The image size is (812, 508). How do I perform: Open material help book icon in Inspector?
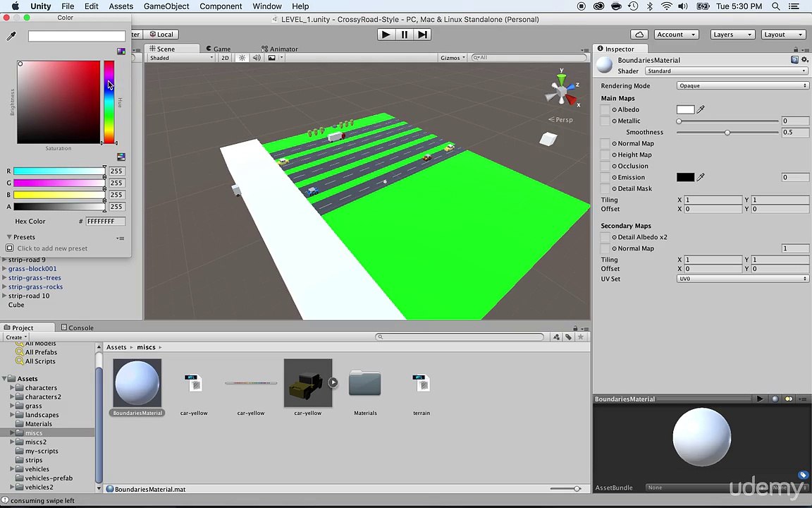click(794, 60)
